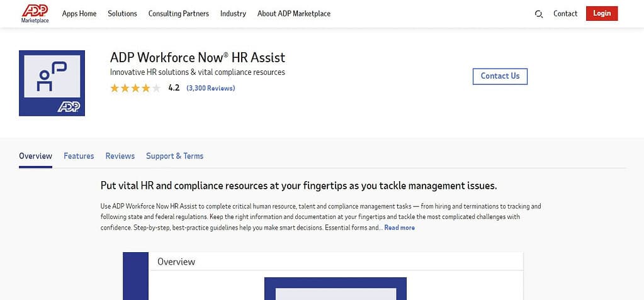This screenshot has width=644, height=300.
Task: Click the red Login button
Action: [602, 14]
